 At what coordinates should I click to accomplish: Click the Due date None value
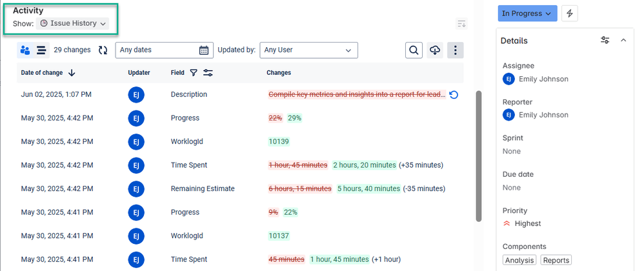[512, 188]
